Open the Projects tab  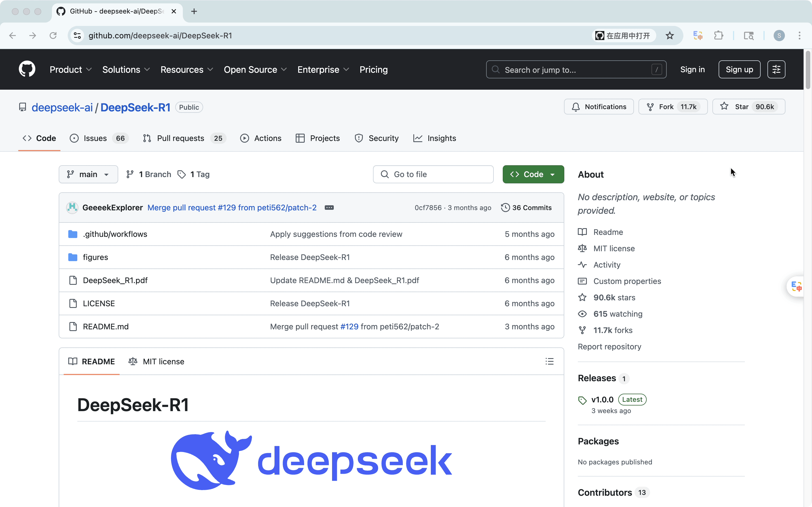[318, 138]
